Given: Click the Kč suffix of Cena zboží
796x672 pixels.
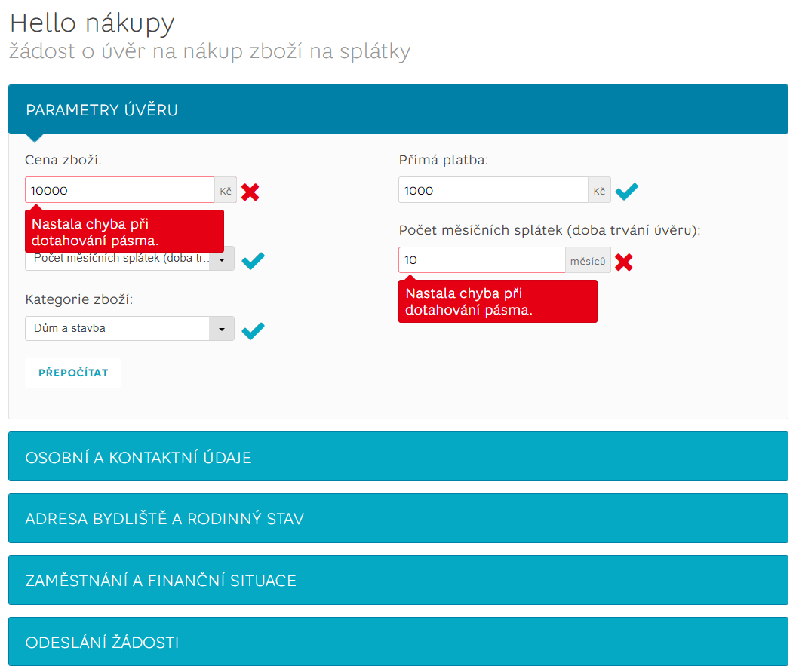Looking at the screenshot, I should point(226,190).
